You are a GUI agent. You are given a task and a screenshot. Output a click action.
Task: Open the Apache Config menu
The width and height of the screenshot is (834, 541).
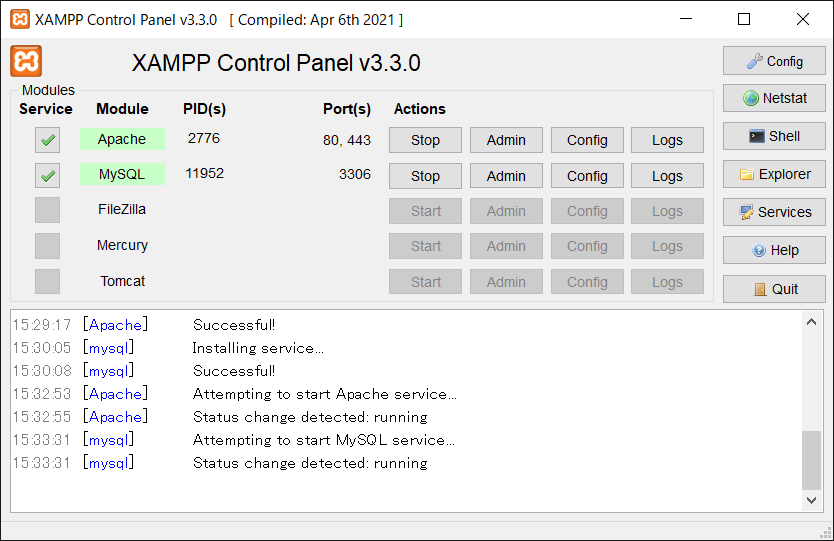[x=587, y=140]
